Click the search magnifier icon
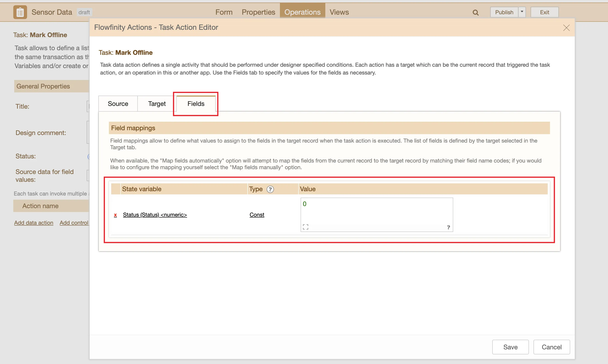The width and height of the screenshot is (608, 364). (x=475, y=13)
